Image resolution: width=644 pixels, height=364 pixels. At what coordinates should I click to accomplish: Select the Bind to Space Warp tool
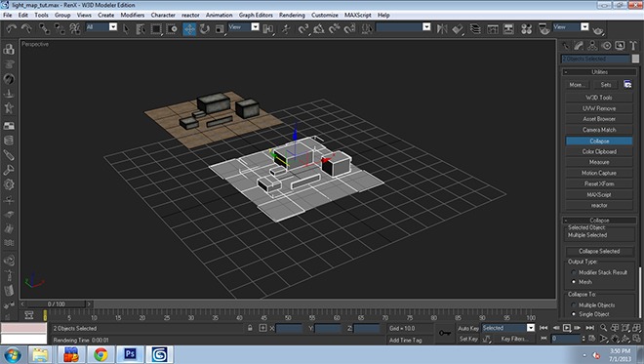[x=75, y=28]
